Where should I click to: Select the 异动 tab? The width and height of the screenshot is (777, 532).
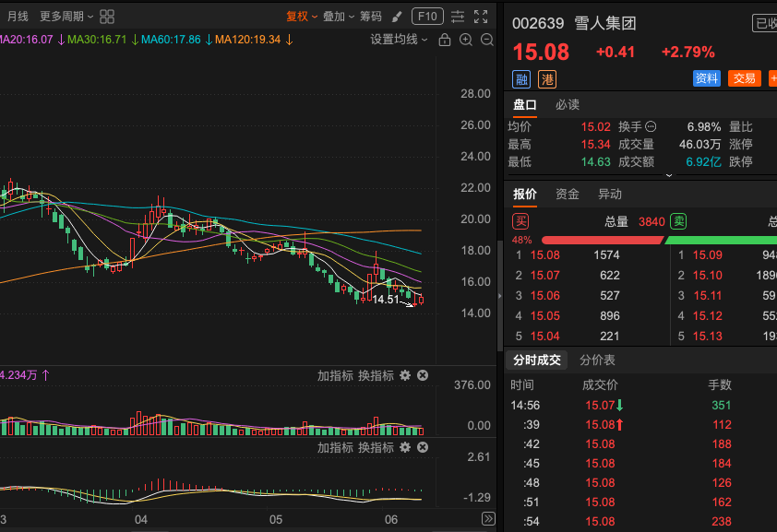coord(609,194)
